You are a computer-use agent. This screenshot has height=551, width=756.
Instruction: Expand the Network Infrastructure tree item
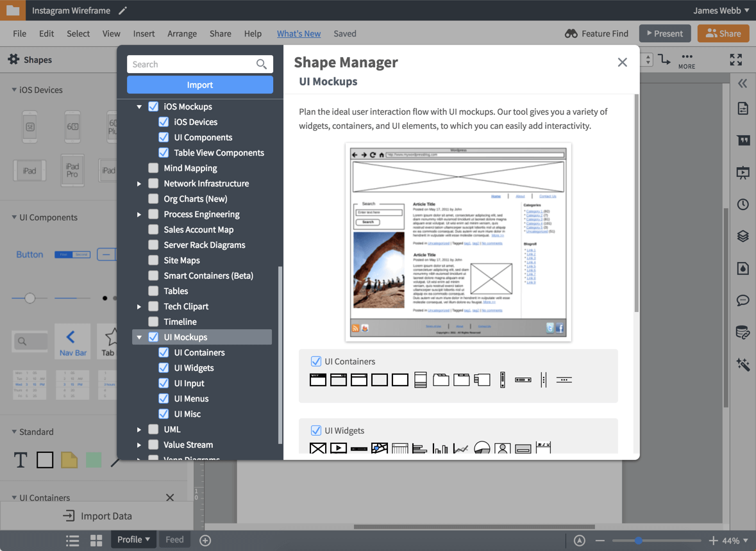click(139, 184)
